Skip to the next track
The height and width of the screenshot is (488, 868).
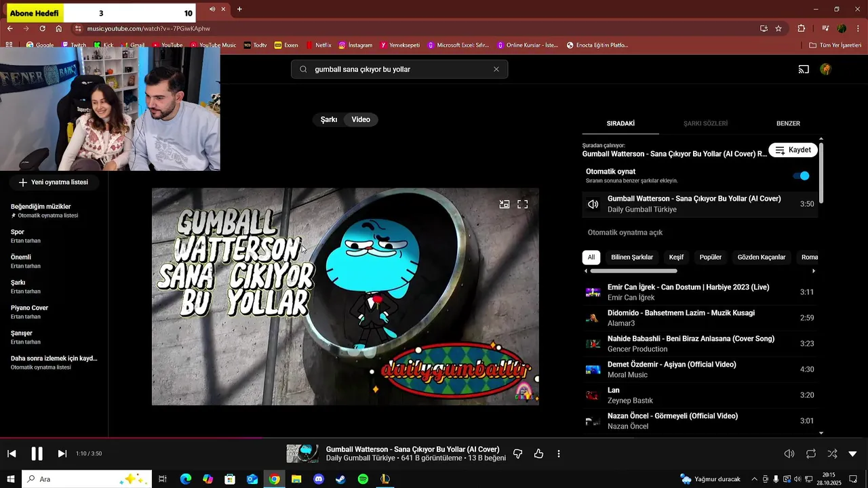[x=62, y=453]
